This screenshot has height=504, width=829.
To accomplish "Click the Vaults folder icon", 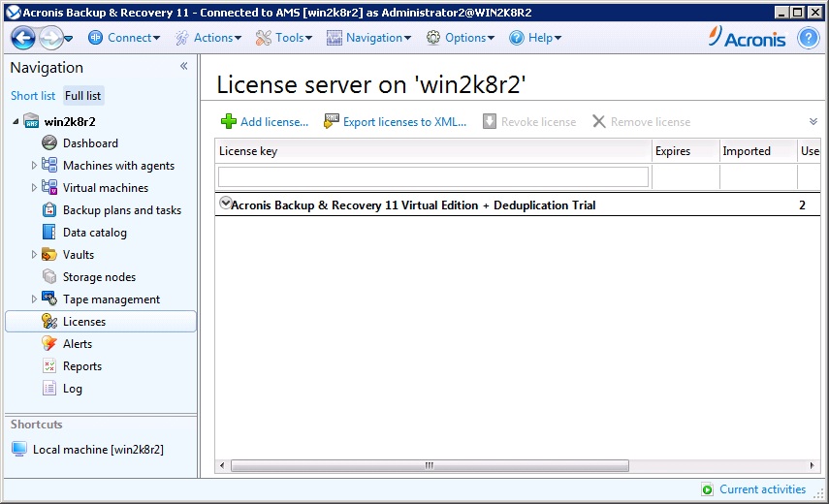I will point(49,255).
